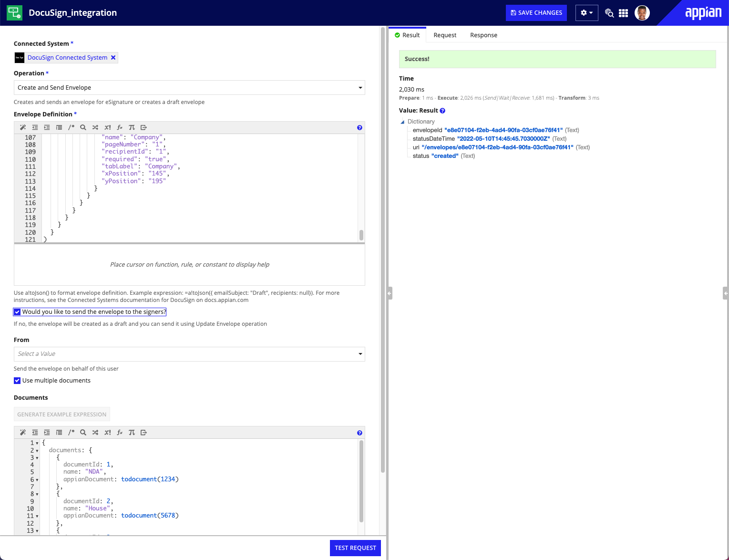
Task: Open help icon of Envelope Definition editor
Action: pyautogui.click(x=359, y=128)
